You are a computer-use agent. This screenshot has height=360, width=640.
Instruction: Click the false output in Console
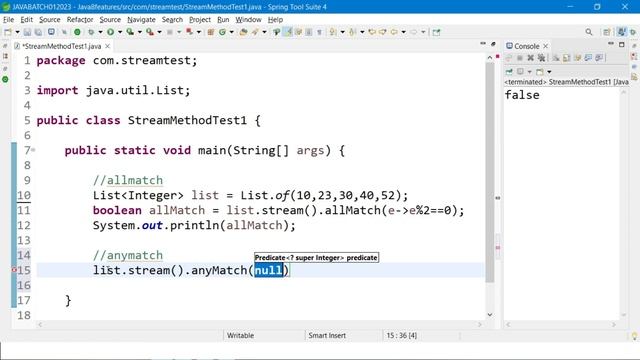(522, 95)
